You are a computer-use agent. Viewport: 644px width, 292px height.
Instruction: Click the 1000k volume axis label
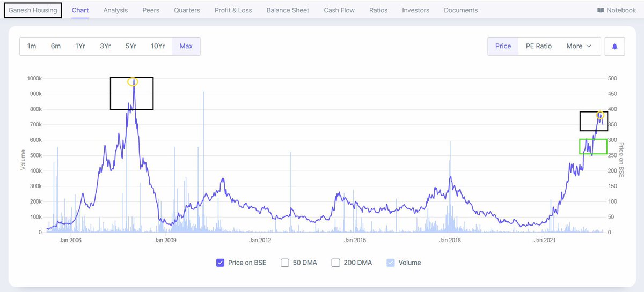[x=34, y=78]
